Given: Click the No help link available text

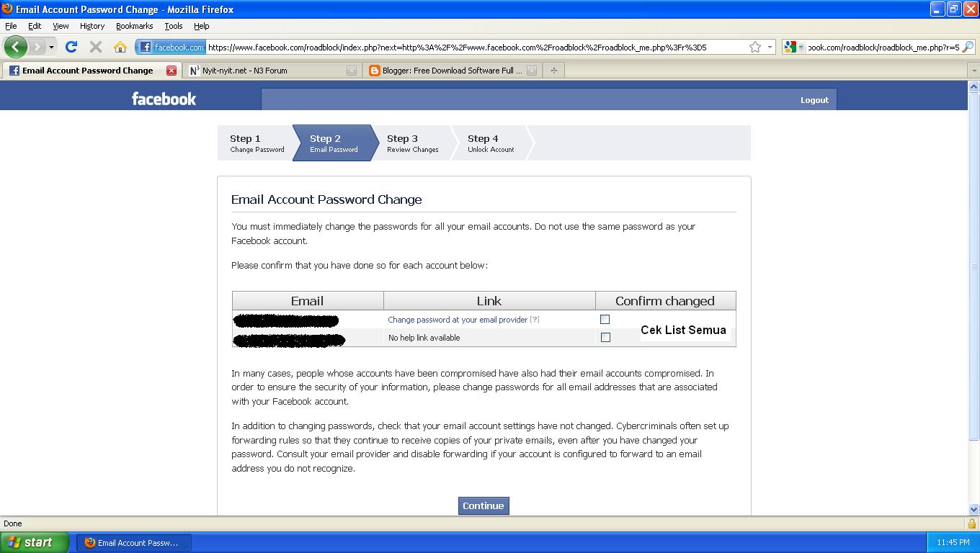Looking at the screenshot, I should 424,338.
